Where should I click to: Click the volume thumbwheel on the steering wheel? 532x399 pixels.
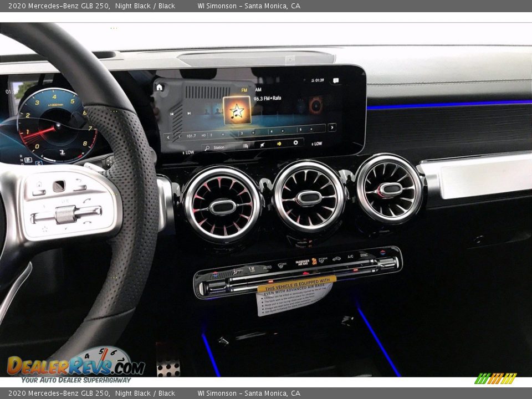point(65,214)
